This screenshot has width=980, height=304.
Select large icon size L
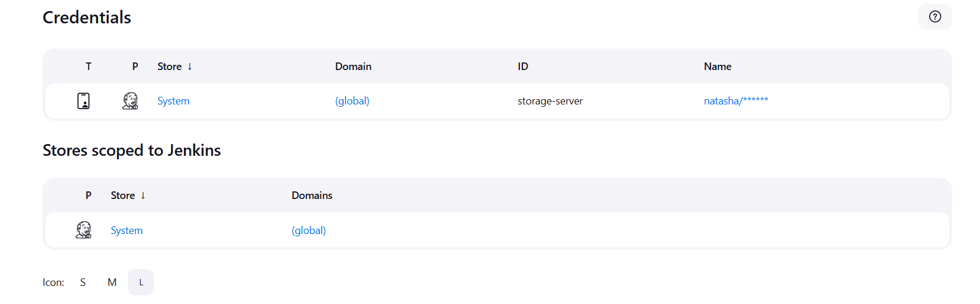(141, 282)
